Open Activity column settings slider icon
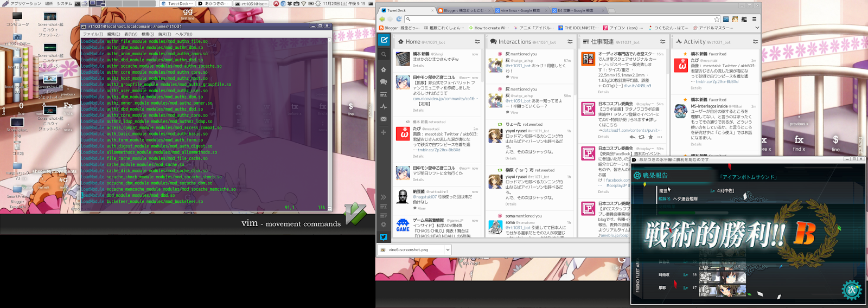 [755, 42]
